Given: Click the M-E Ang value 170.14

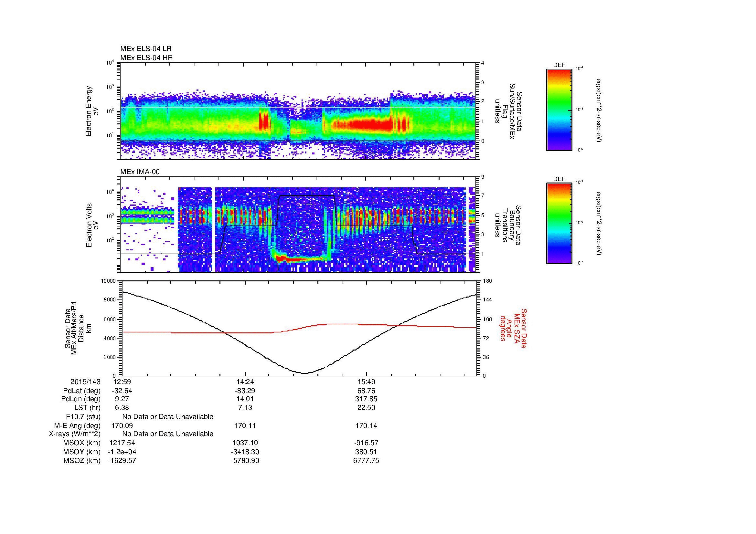Looking at the screenshot, I should click(366, 426).
